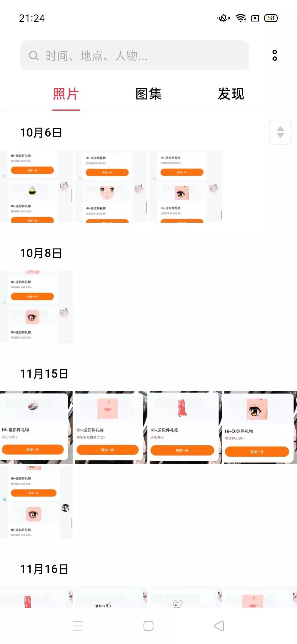Tap the fast scroll arrows handle

point(280,132)
